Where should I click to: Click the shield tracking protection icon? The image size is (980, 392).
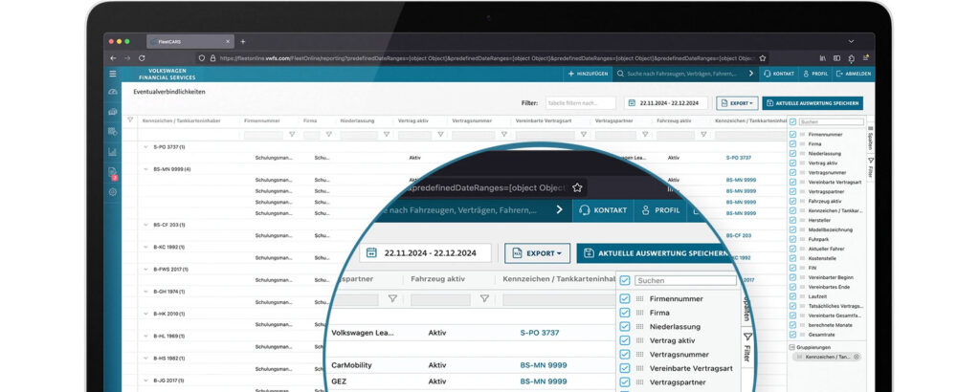[201, 57]
